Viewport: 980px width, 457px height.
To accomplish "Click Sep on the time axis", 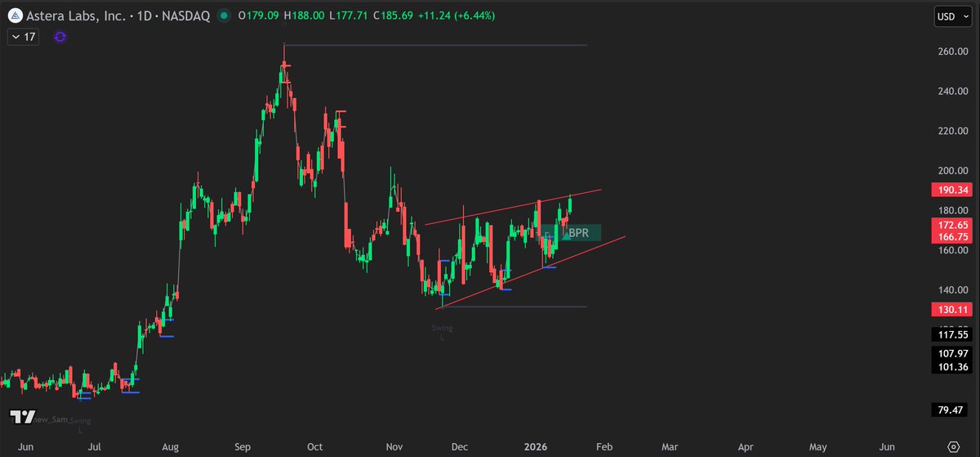I will (243, 447).
